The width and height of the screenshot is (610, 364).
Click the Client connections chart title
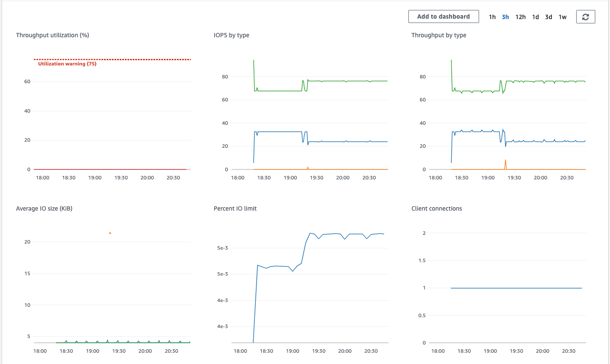click(437, 208)
